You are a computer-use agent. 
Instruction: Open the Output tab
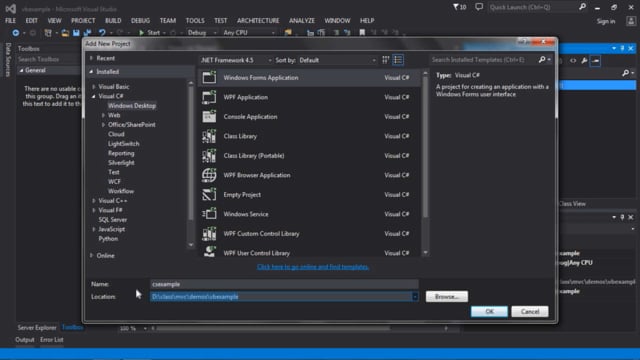[x=25, y=340]
